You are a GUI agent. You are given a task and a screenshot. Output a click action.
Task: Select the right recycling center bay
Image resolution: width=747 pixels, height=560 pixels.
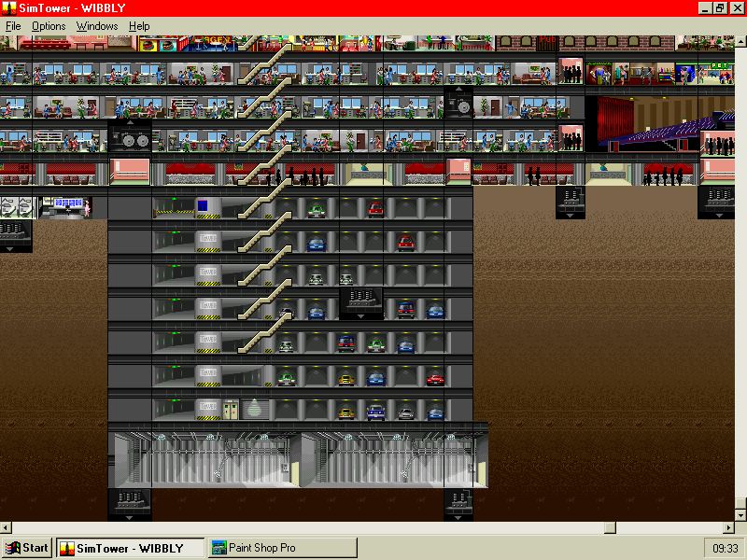tap(394, 458)
